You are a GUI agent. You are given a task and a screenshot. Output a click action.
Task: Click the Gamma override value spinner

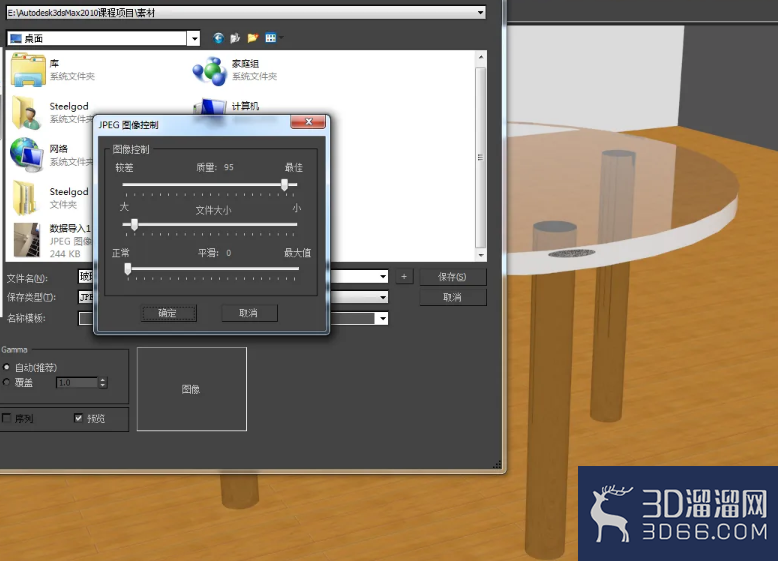[103, 382]
